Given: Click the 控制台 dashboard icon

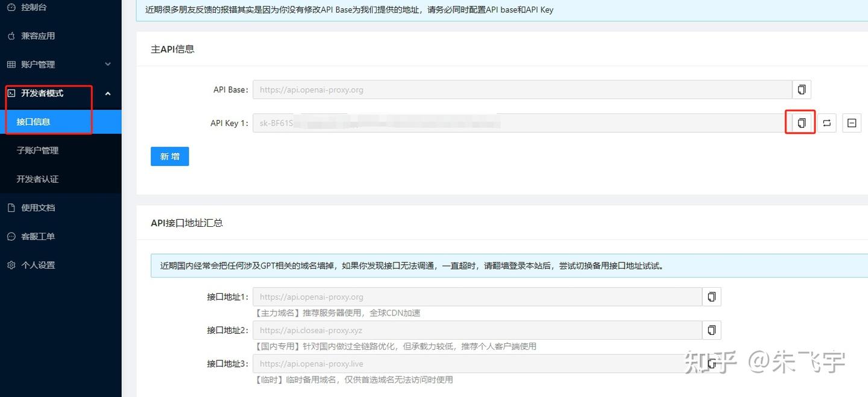Looking at the screenshot, I should tap(10, 7).
